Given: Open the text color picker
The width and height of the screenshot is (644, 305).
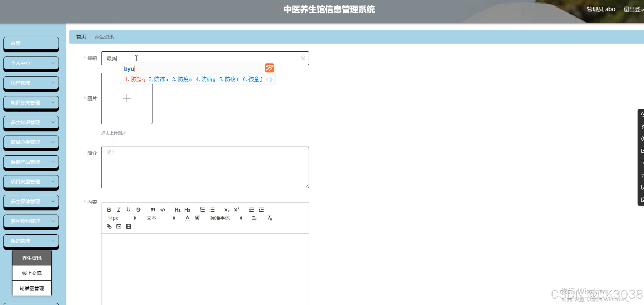Looking at the screenshot, I should click(187, 218).
